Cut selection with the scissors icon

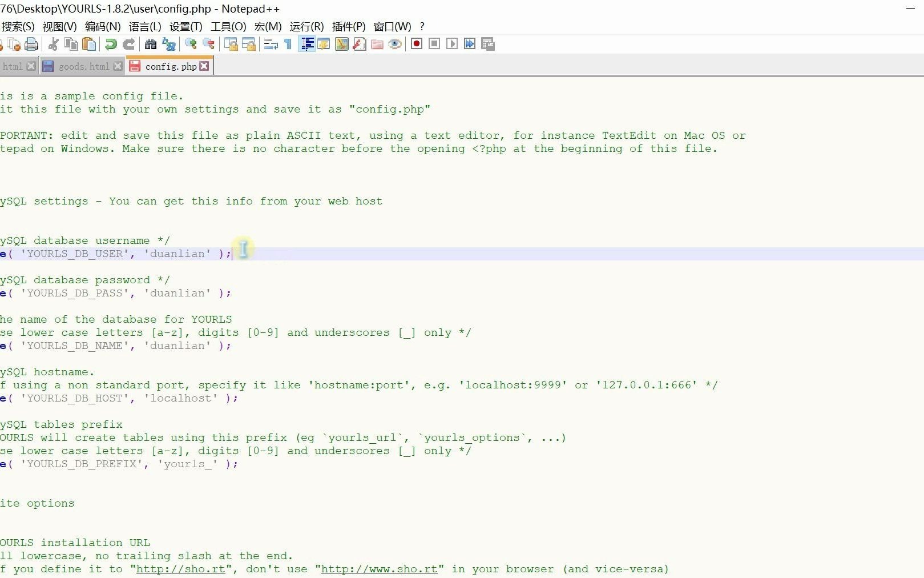click(x=54, y=44)
